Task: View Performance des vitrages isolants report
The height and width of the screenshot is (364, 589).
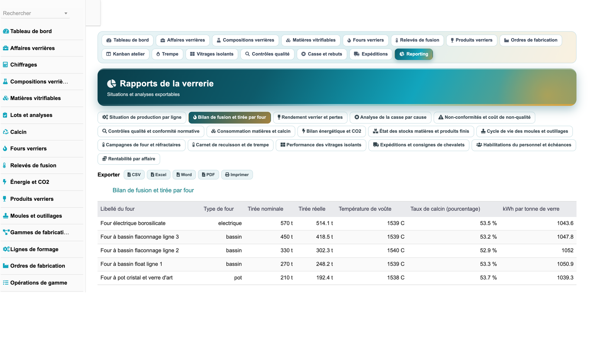Action: pos(321,145)
